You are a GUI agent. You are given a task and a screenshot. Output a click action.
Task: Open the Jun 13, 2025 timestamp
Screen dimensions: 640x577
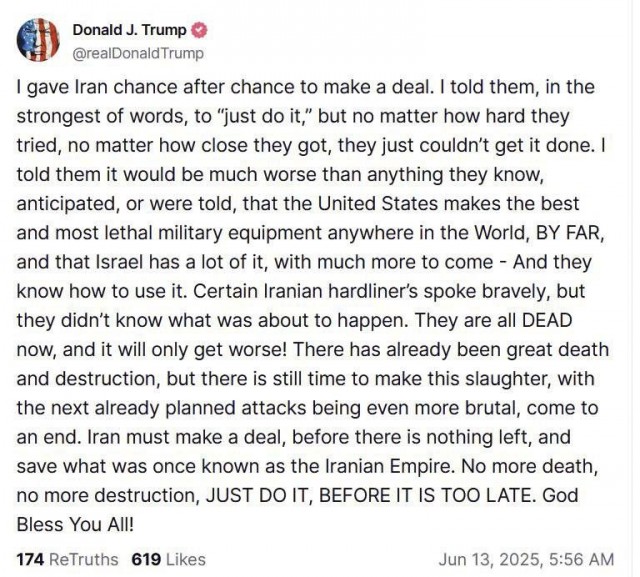pos(526,559)
